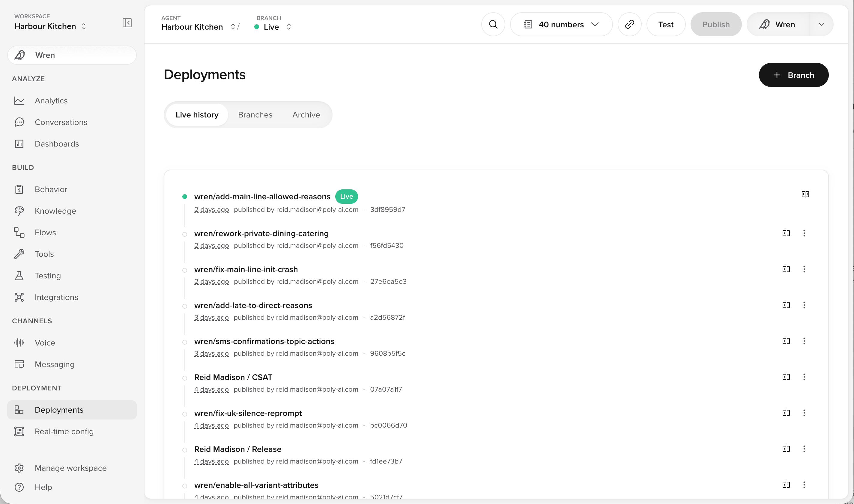The image size is (854, 504).
Task: Switch to the Archive tab
Action: (306, 115)
